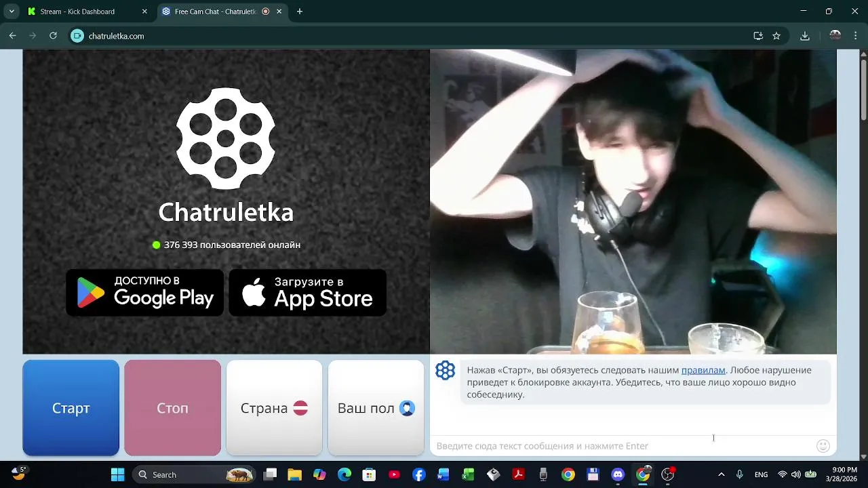This screenshot has width=868, height=488.
Task: Open the Страна country selector
Action: 274,408
